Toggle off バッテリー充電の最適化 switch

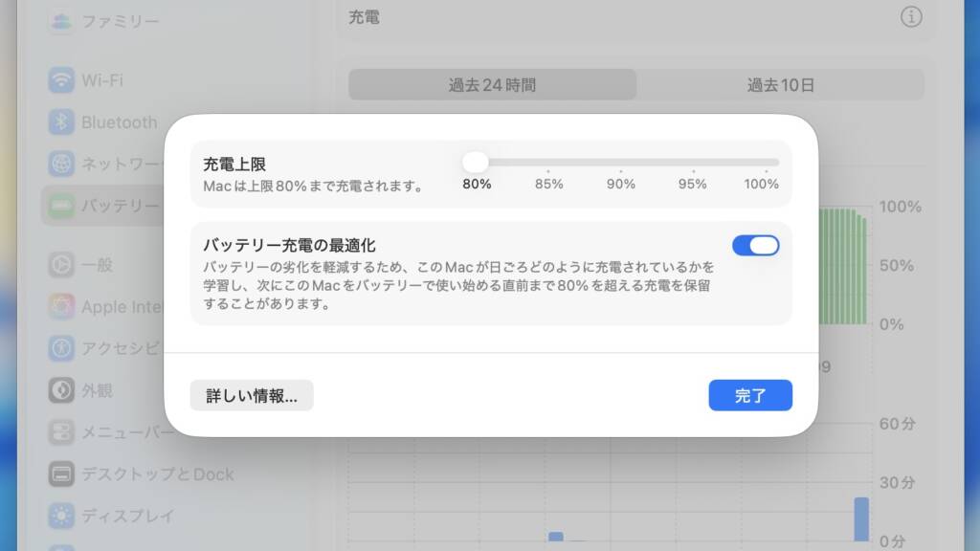pyautogui.click(x=756, y=246)
